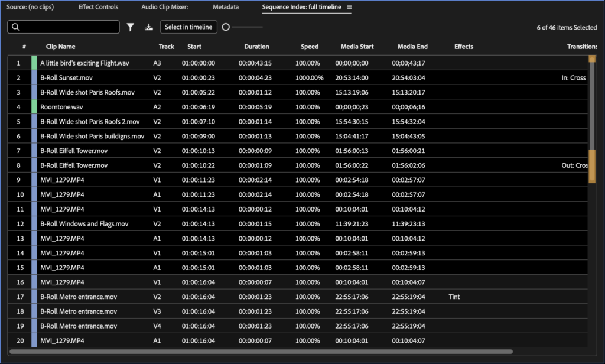This screenshot has height=364, width=605.
Task: Click the # column header
Action: 24,47
